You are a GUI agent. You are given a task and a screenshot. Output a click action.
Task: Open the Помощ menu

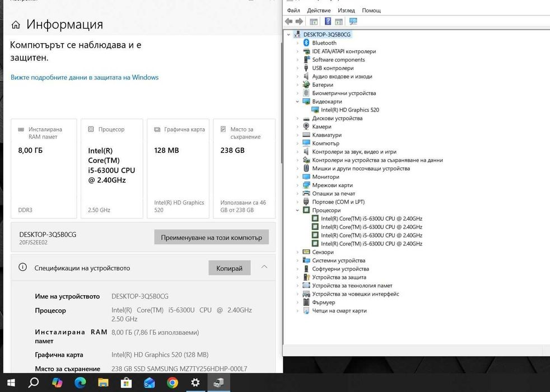[371, 10]
